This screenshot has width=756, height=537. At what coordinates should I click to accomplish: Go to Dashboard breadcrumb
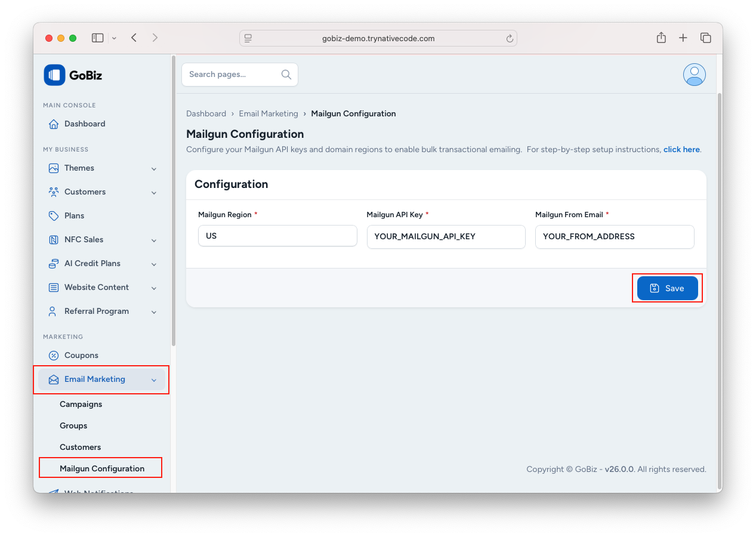pos(206,113)
